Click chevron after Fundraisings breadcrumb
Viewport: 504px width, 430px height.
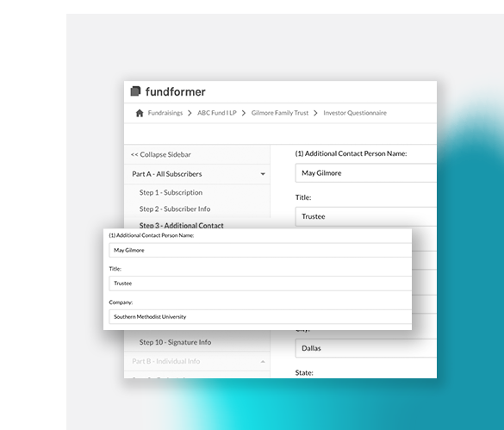(x=190, y=113)
